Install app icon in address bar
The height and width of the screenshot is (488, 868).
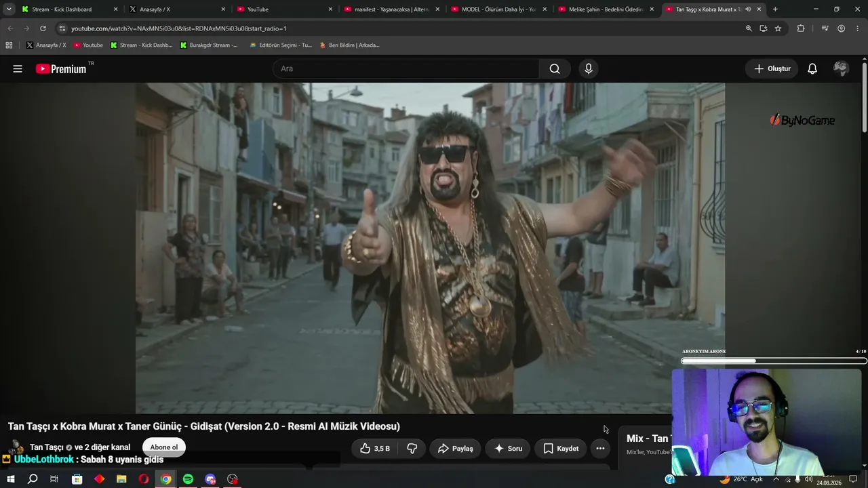[x=764, y=28]
